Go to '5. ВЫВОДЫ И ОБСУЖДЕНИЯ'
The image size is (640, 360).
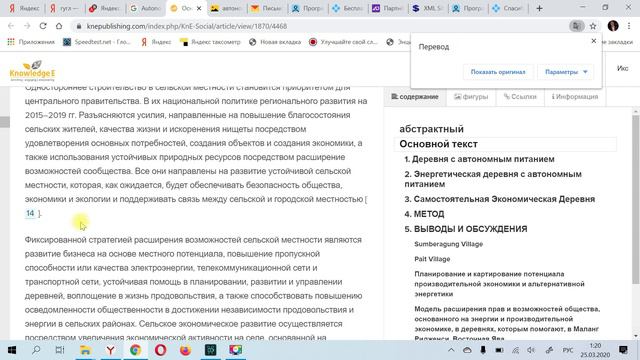466,229
